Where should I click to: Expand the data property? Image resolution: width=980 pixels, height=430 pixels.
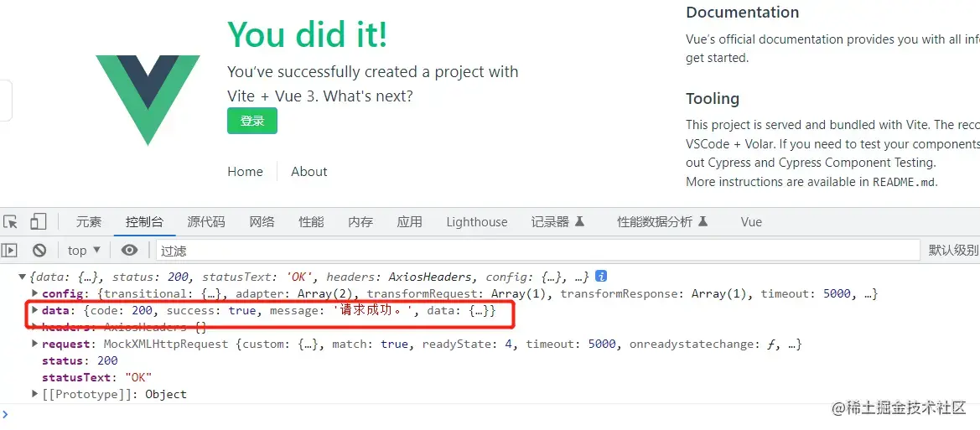tap(35, 311)
